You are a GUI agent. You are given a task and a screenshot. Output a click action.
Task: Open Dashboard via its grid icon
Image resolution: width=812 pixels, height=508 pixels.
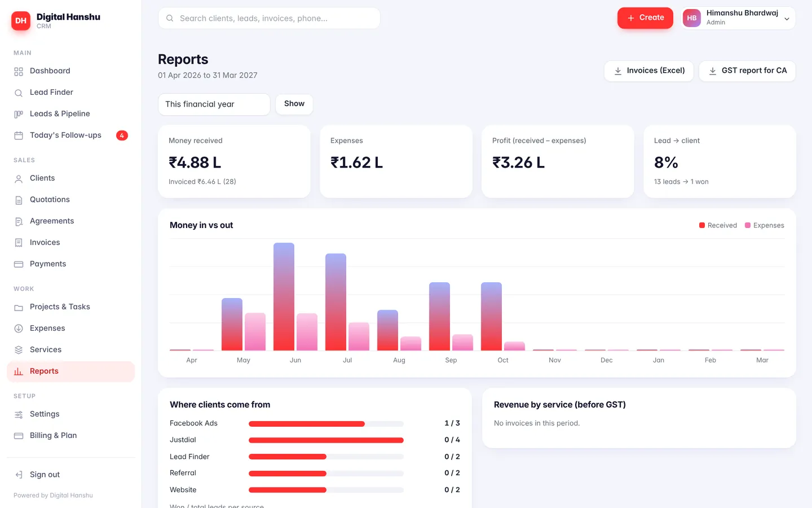click(x=19, y=72)
